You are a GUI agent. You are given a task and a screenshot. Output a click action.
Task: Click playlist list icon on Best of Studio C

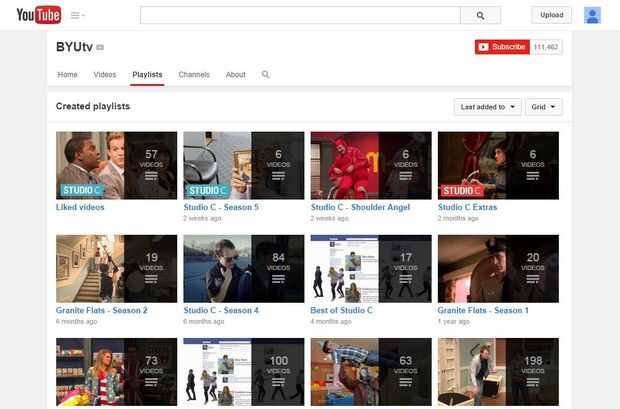coord(406,279)
